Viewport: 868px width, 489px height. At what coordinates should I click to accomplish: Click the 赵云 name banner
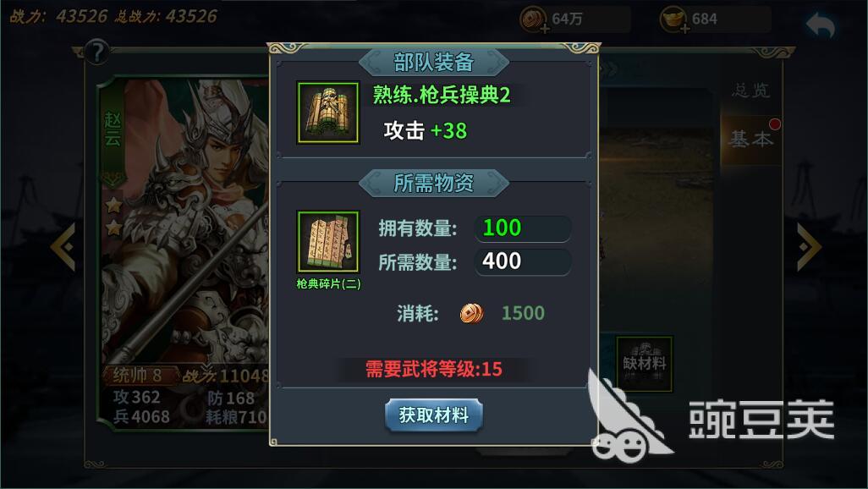[113, 130]
